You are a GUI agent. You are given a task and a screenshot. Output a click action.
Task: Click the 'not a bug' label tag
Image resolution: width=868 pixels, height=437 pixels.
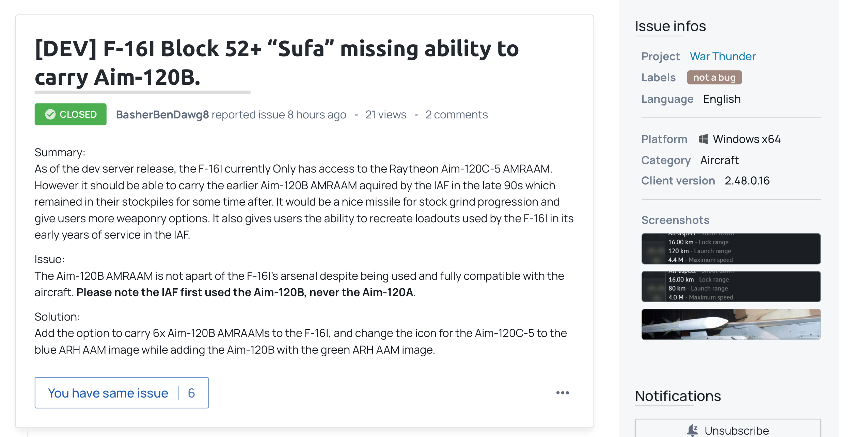point(714,78)
